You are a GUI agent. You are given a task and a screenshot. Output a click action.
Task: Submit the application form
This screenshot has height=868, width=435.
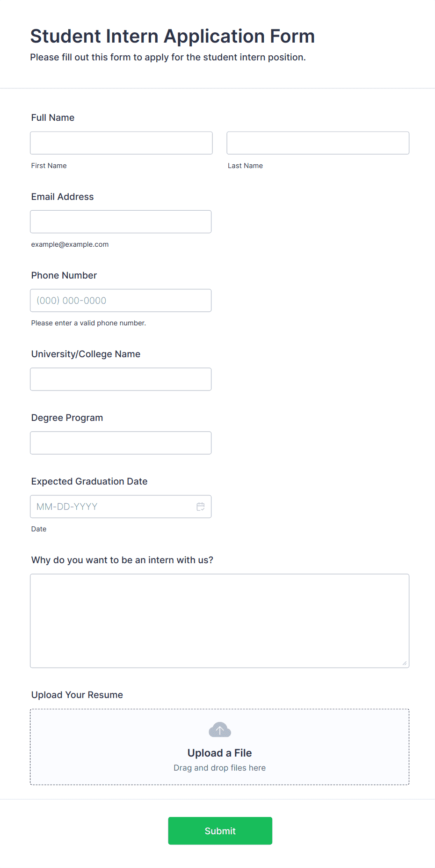pos(220,831)
